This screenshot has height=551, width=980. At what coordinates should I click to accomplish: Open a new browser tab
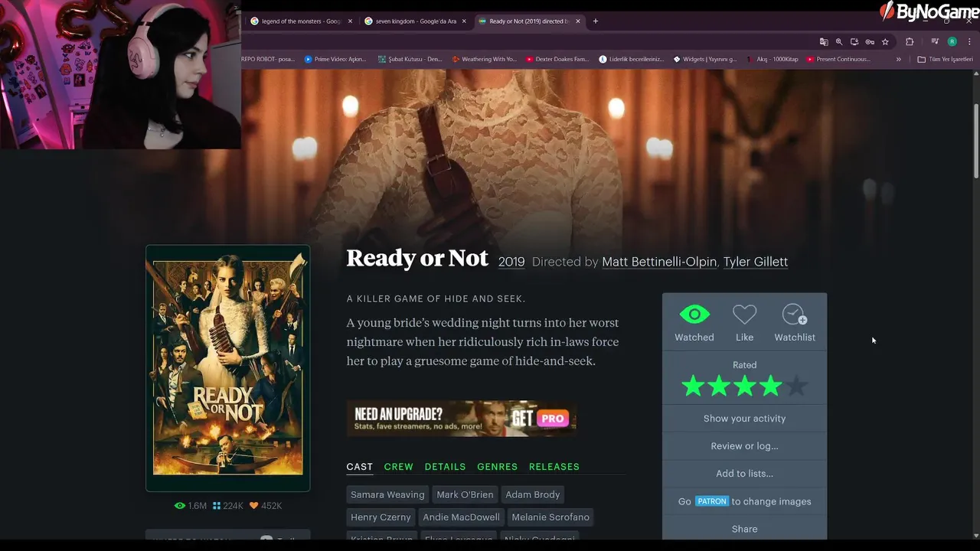tap(596, 21)
